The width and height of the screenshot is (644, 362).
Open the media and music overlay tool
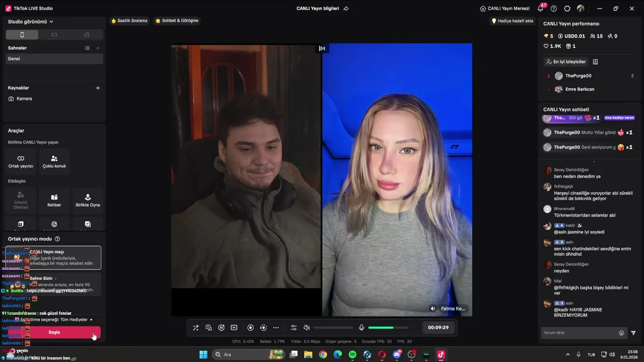coord(209,328)
